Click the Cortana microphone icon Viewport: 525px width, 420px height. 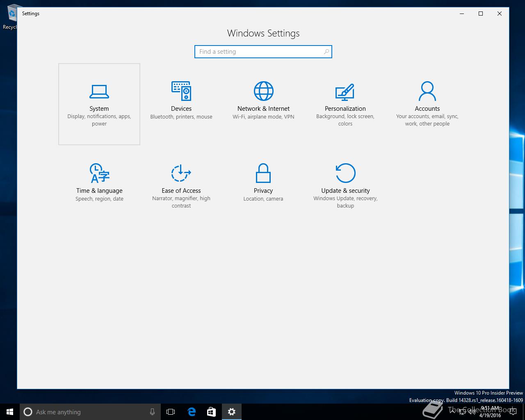click(x=152, y=412)
